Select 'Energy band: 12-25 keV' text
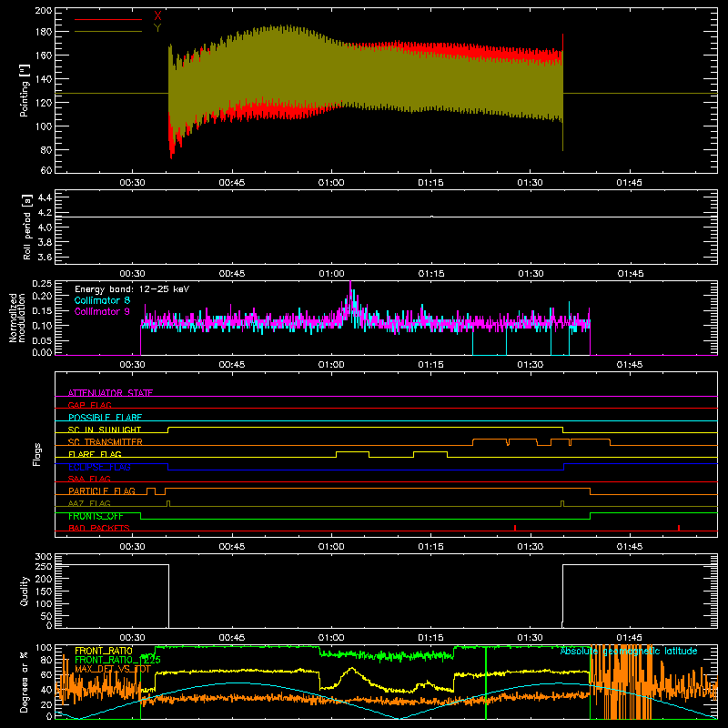This screenshot has width=728, height=728. pos(132,289)
